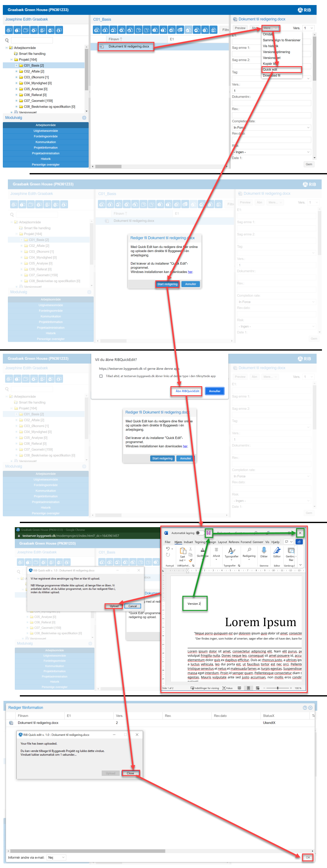This screenshot has height=868, width=327.
Task: Adjust the Word zoom slider
Action: coord(278,688)
